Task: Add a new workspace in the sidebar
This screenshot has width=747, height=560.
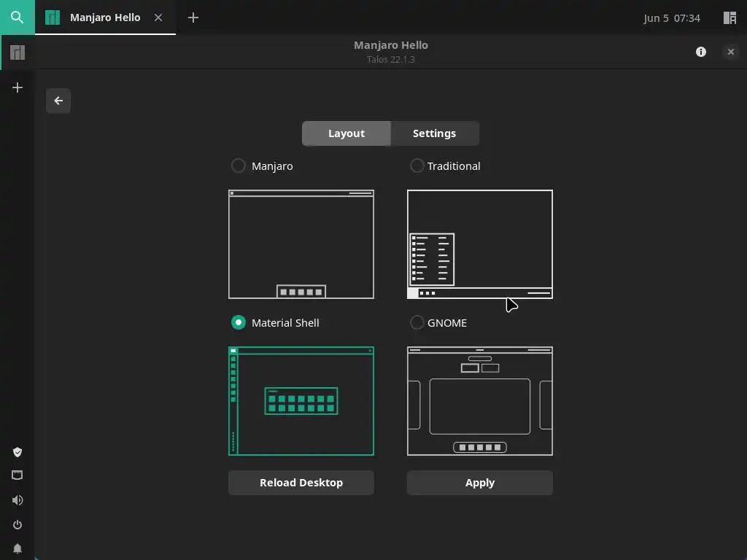Action: point(18,87)
